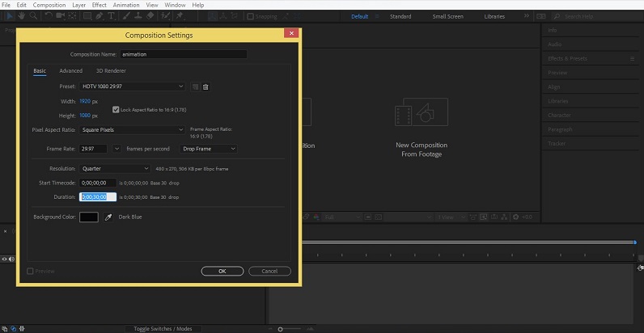Viewport: 644px width, 333px height.
Task: Click Toggle Switches / Modes button
Action: (x=163, y=328)
